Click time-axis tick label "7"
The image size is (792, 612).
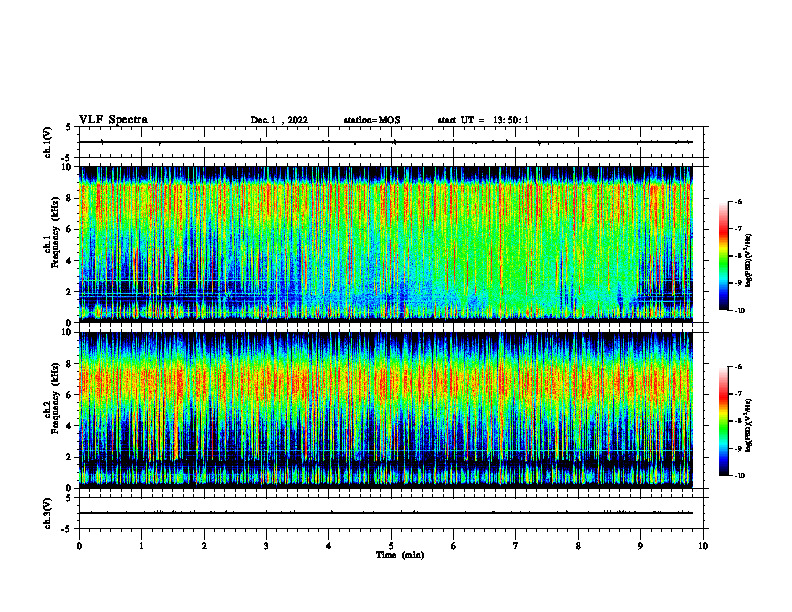[x=516, y=546]
